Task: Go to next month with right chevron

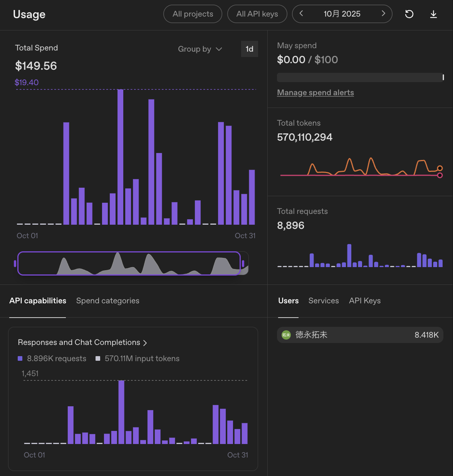Action: (x=383, y=13)
